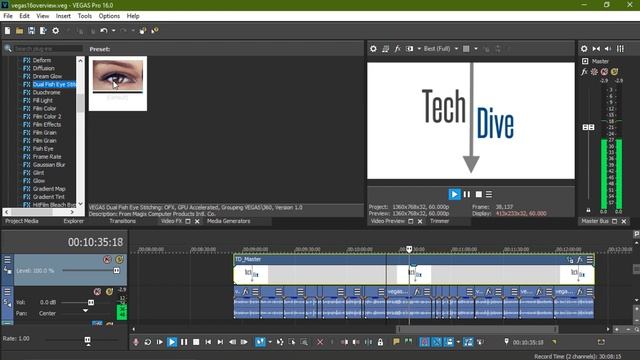Save the project with the floppy icon

click(31, 31)
